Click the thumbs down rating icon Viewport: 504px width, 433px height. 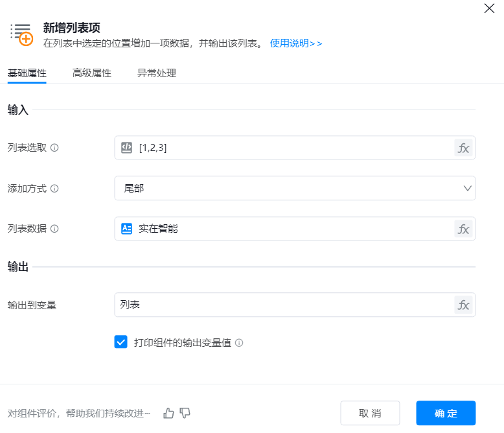pyautogui.click(x=185, y=413)
